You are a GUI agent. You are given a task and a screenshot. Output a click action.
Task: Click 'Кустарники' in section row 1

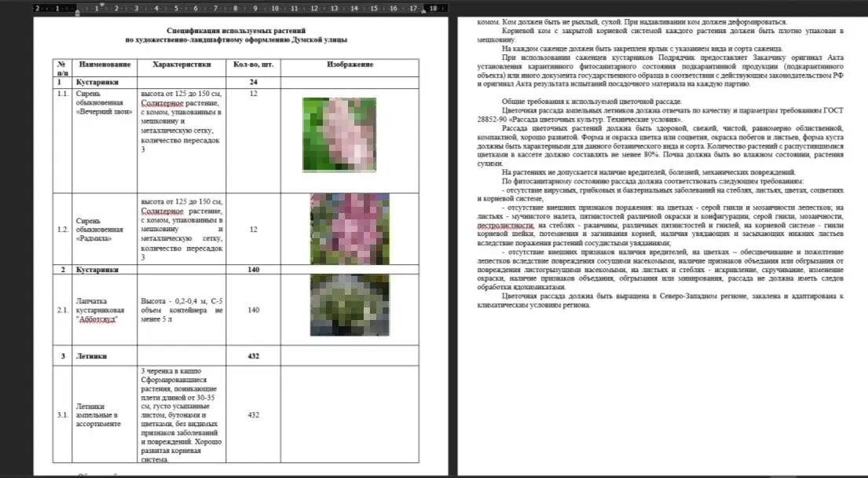pyautogui.click(x=97, y=82)
